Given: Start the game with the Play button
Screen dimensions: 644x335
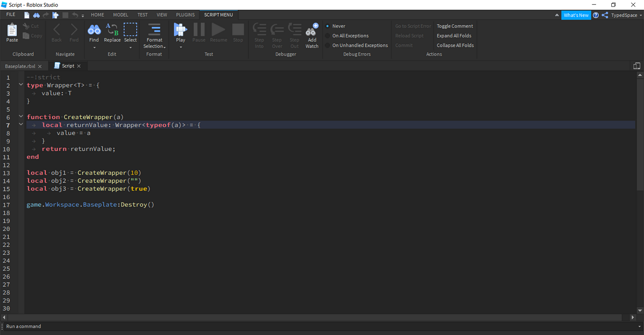Looking at the screenshot, I should [x=180, y=33].
